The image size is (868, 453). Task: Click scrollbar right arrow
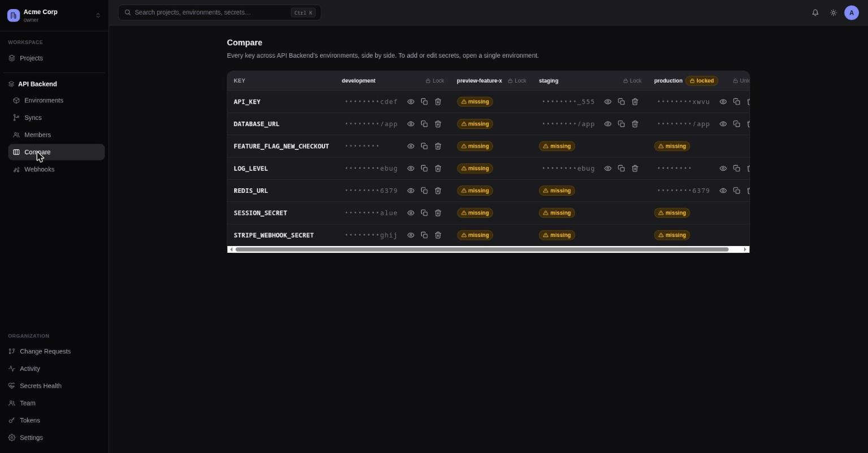[x=745, y=249]
